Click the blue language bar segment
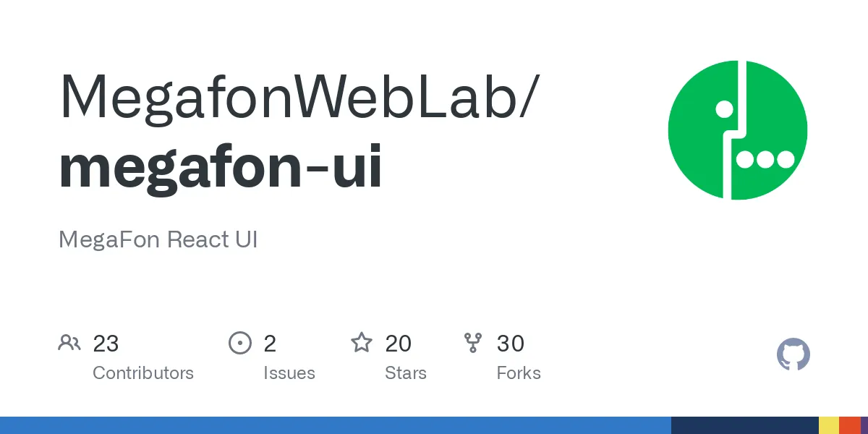The image size is (868, 434). [336, 425]
